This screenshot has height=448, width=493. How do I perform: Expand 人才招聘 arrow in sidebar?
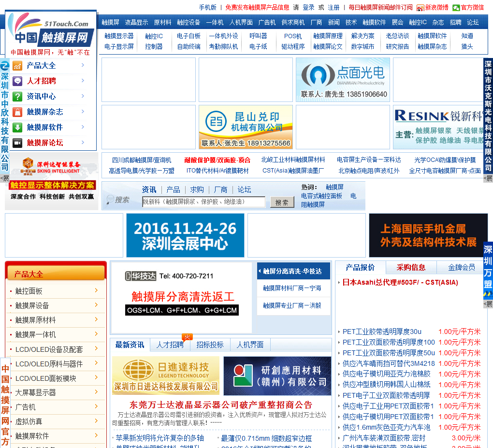click(x=83, y=81)
